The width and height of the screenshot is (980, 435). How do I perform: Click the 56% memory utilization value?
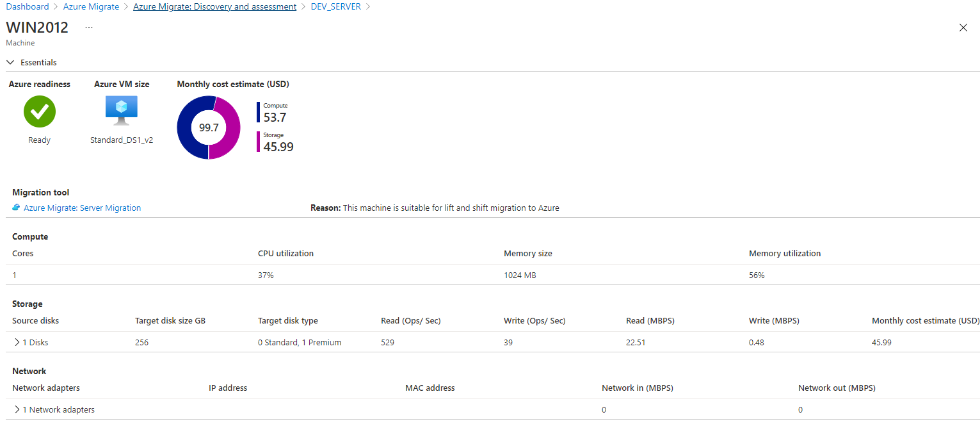tap(757, 275)
